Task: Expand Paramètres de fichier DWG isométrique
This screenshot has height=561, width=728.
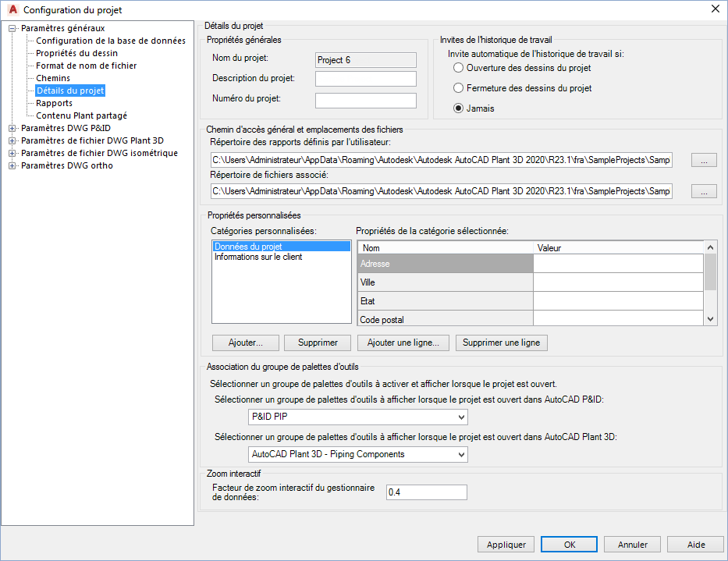Action: 12,153
